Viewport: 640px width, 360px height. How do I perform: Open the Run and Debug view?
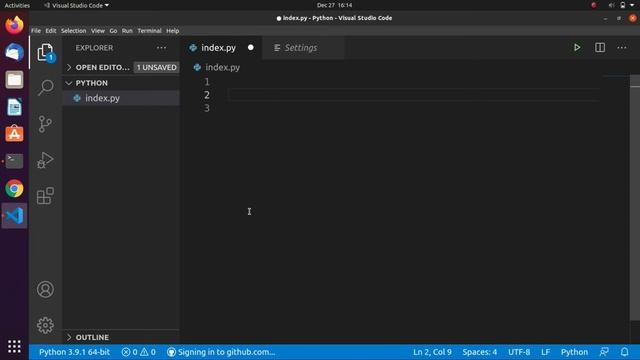pos(45,160)
